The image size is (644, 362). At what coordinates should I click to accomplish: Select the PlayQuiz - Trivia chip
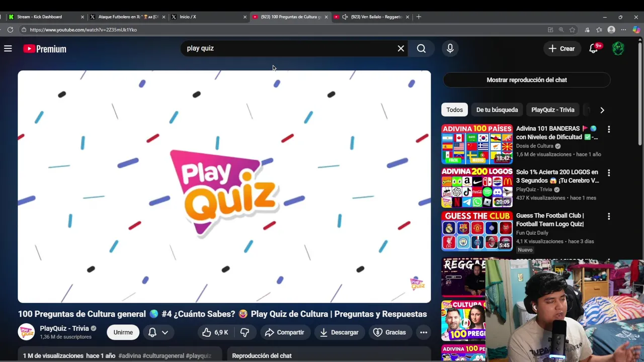tap(552, 110)
